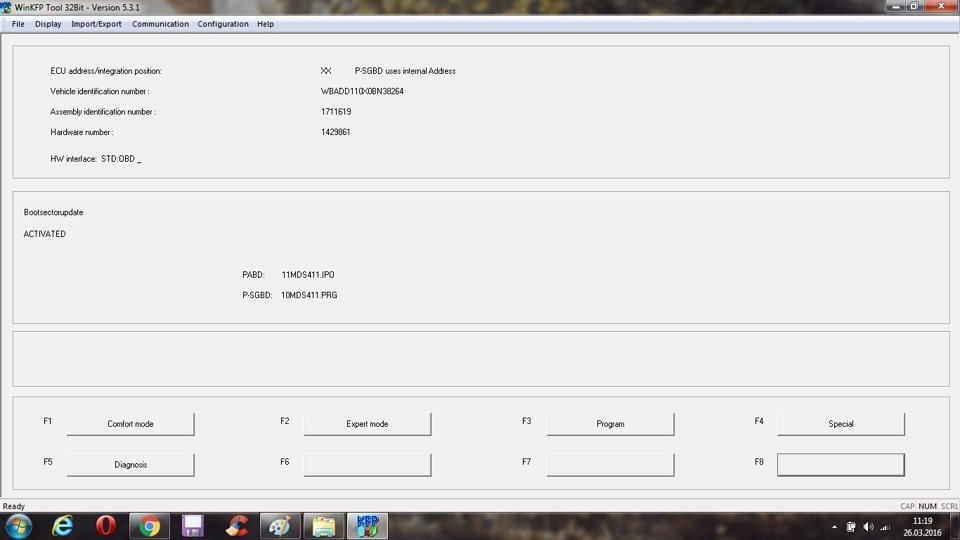The image size is (960, 540).
Task: Open the Windows Start menu
Action: (x=18, y=526)
